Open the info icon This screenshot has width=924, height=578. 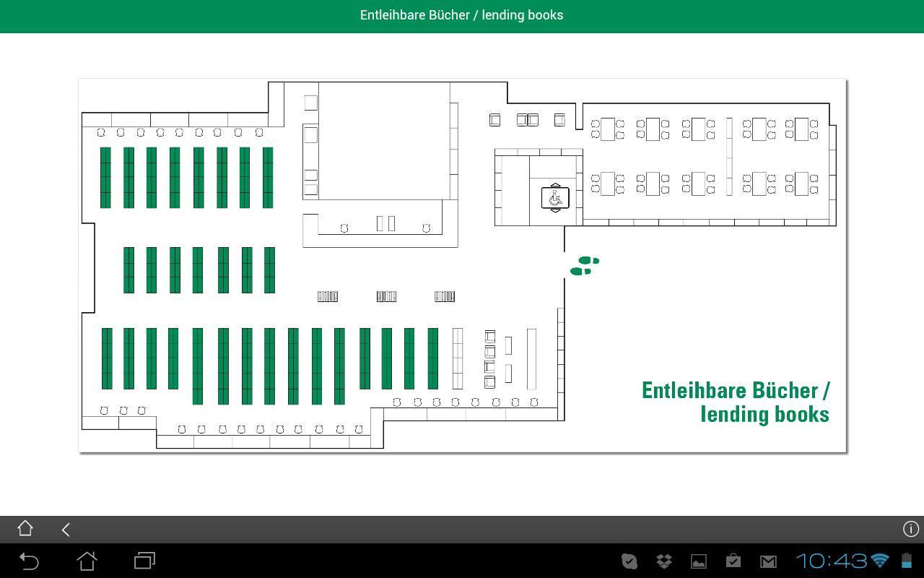click(911, 529)
